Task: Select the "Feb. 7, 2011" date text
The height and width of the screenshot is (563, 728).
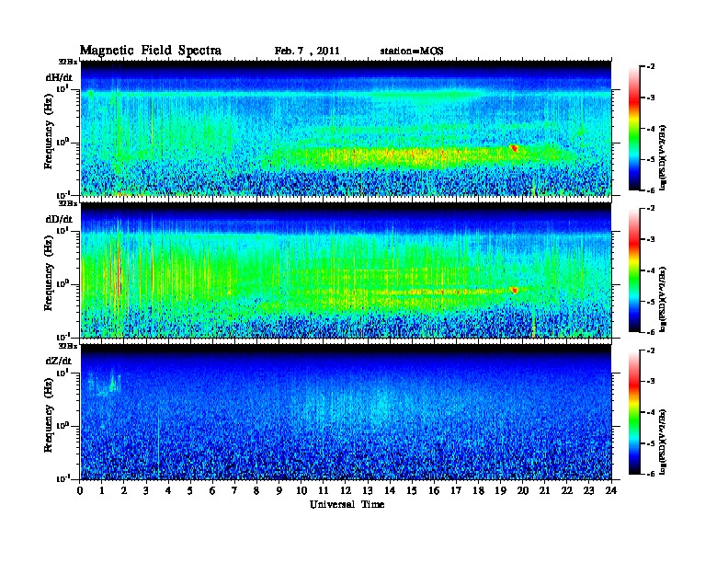Action: [307, 52]
